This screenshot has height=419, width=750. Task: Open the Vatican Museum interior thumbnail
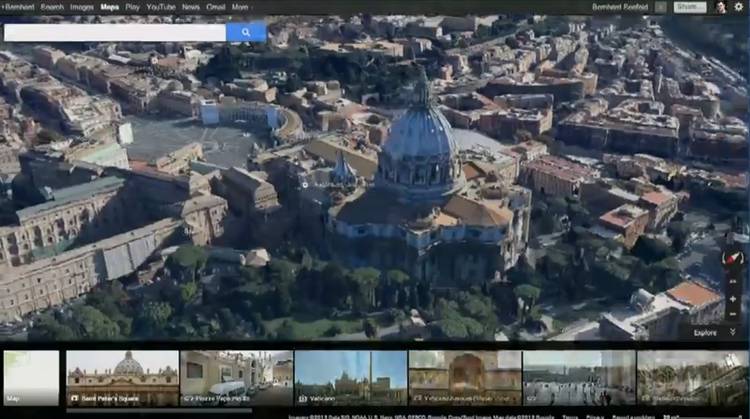coord(465,378)
